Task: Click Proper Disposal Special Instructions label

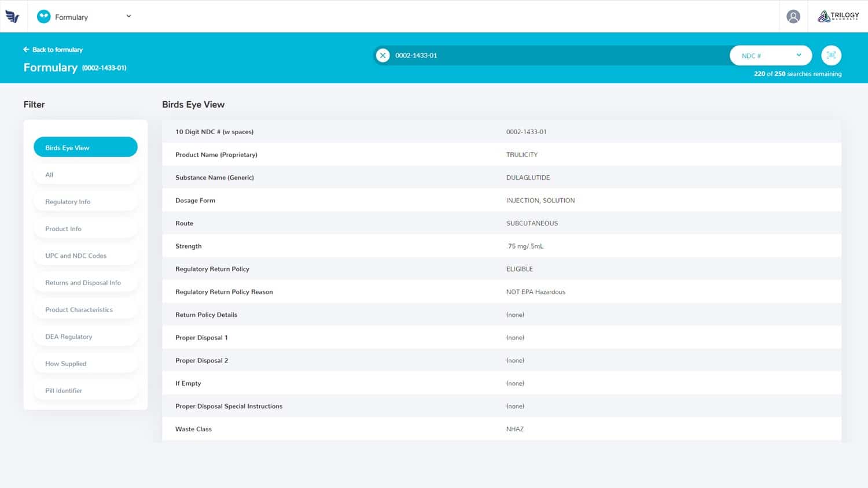Action: [x=229, y=406]
